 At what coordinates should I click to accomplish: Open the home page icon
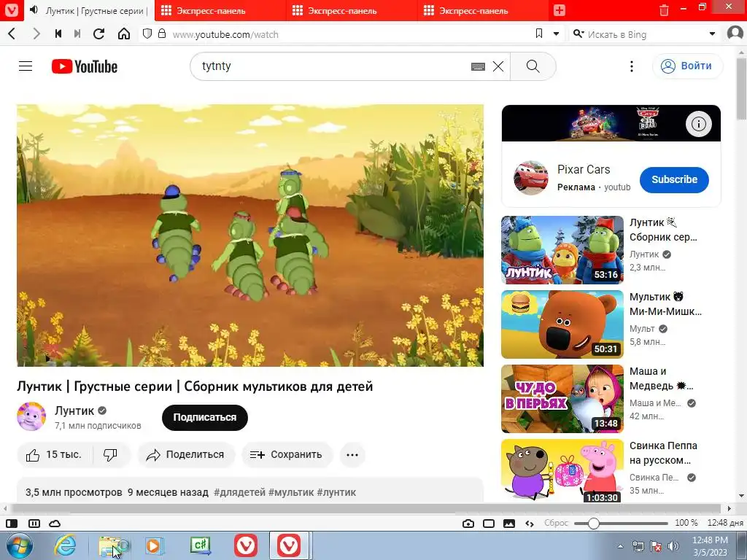pos(124,34)
